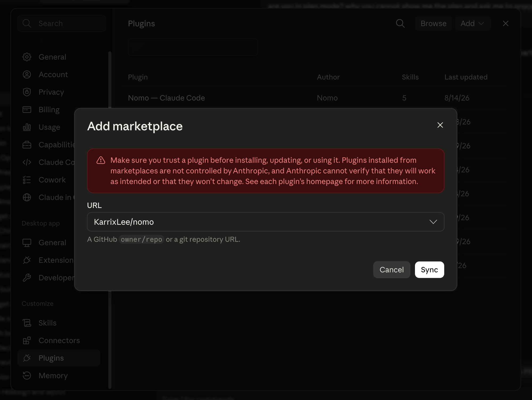532x400 pixels.
Task: Cancel the Add marketplace dialog
Action: pyautogui.click(x=392, y=270)
